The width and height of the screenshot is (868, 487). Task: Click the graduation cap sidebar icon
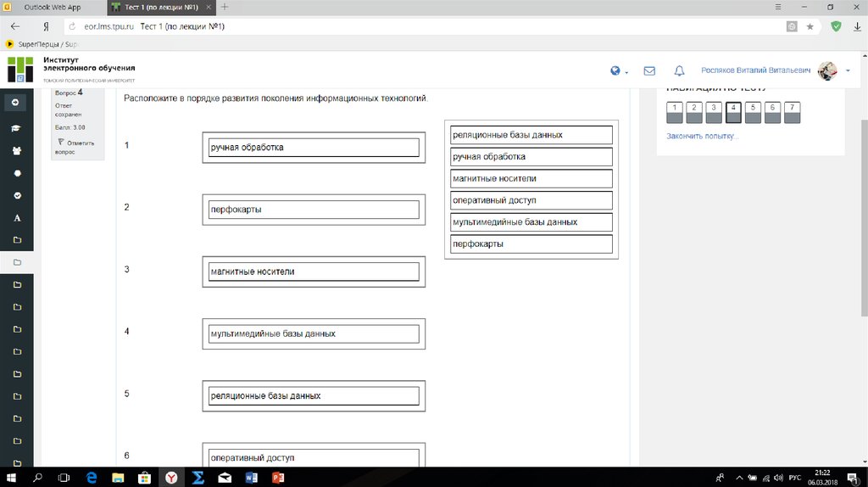(x=16, y=128)
